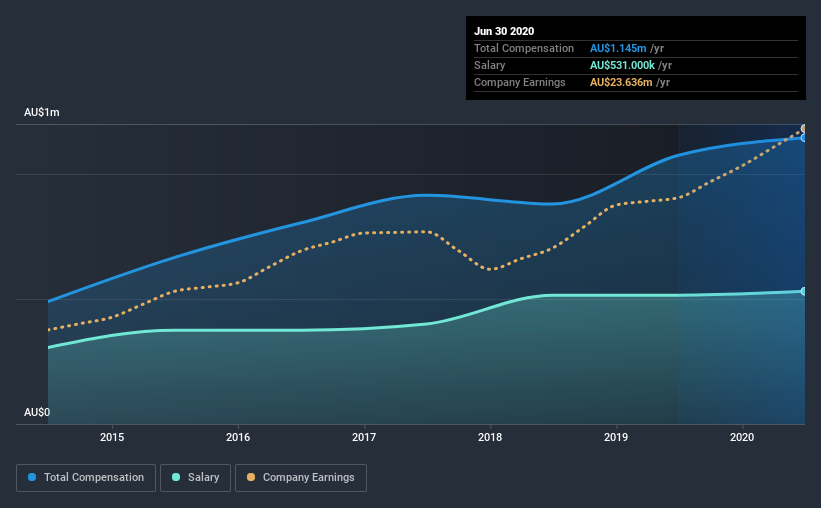Toggle the Company Earnings legend button

point(301,478)
